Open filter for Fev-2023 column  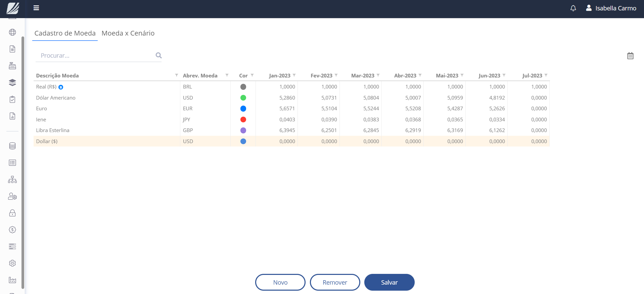[336, 75]
